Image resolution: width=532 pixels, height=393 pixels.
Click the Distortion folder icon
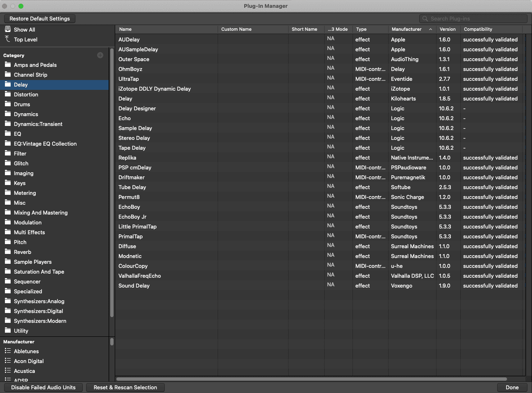[8, 94]
